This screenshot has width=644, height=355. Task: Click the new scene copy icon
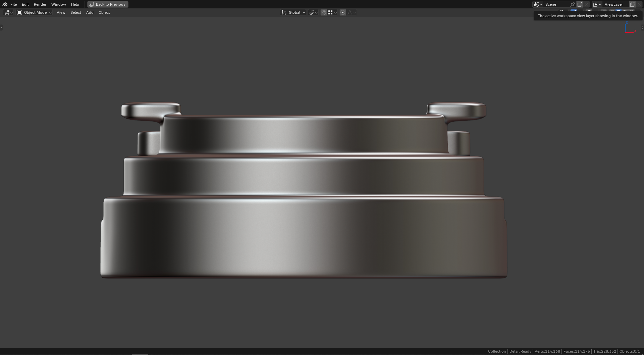click(580, 4)
